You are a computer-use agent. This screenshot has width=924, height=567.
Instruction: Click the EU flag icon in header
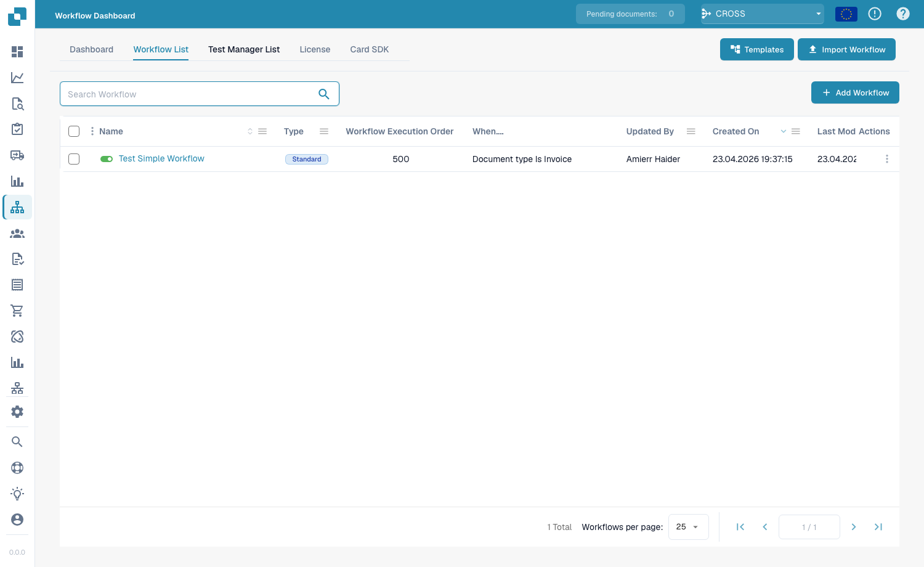[846, 14]
